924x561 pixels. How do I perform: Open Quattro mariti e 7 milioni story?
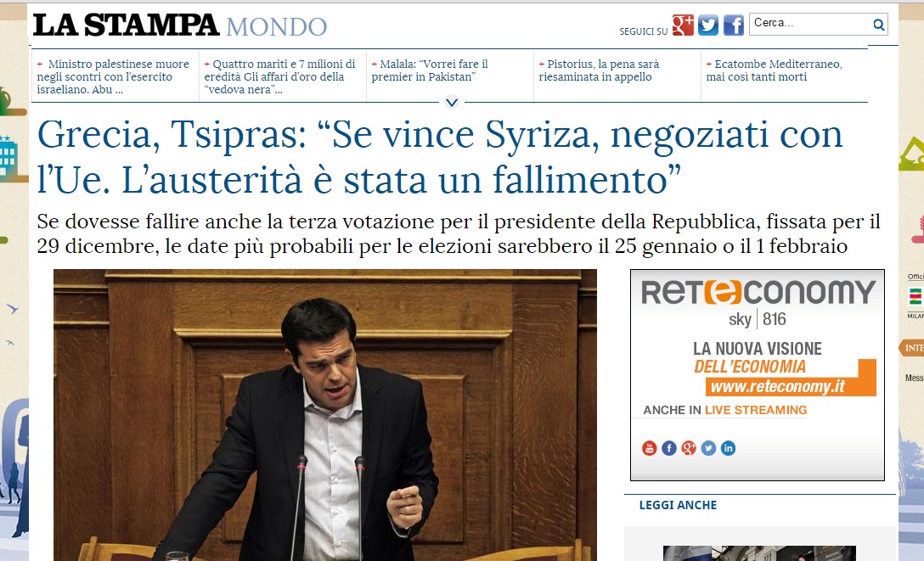(x=280, y=76)
